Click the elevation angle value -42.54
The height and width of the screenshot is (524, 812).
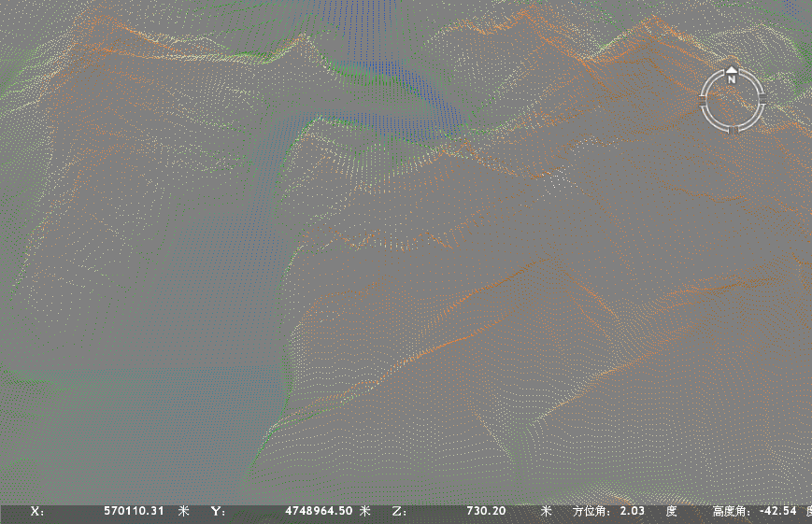778,511
